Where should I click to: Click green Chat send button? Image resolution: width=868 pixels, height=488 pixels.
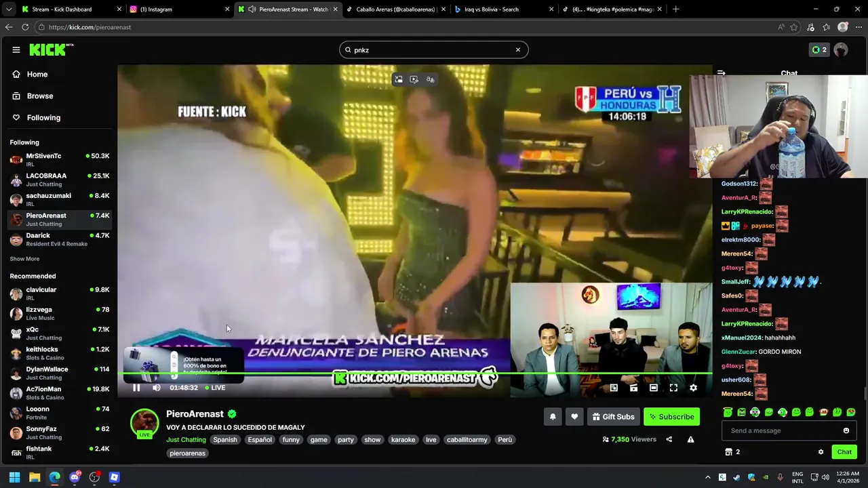(844, 452)
